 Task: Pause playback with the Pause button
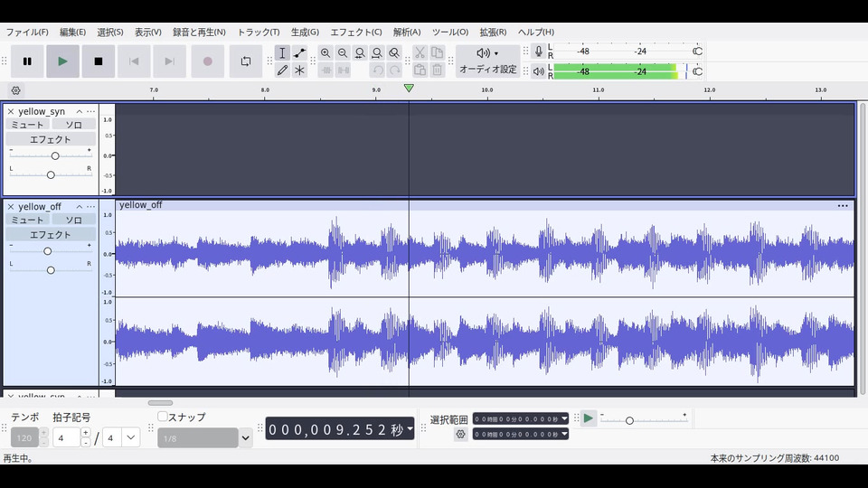[x=27, y=61]
